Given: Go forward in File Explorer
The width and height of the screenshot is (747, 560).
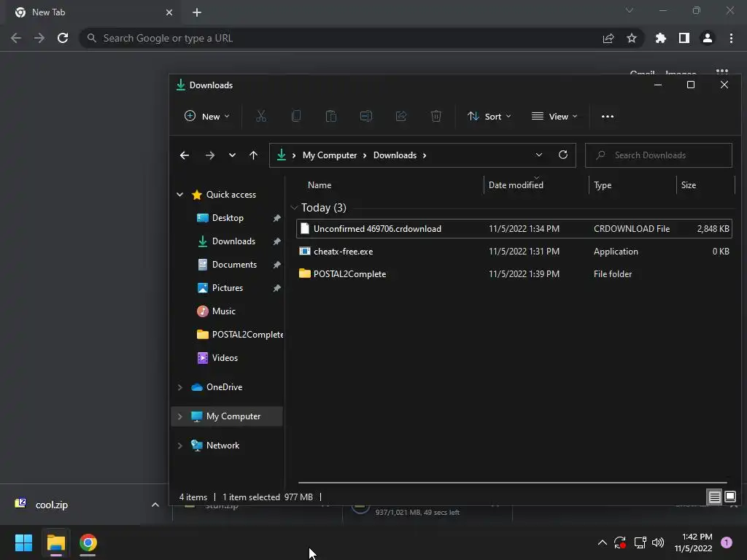Looking at the screenshot, I should (209, 155).
